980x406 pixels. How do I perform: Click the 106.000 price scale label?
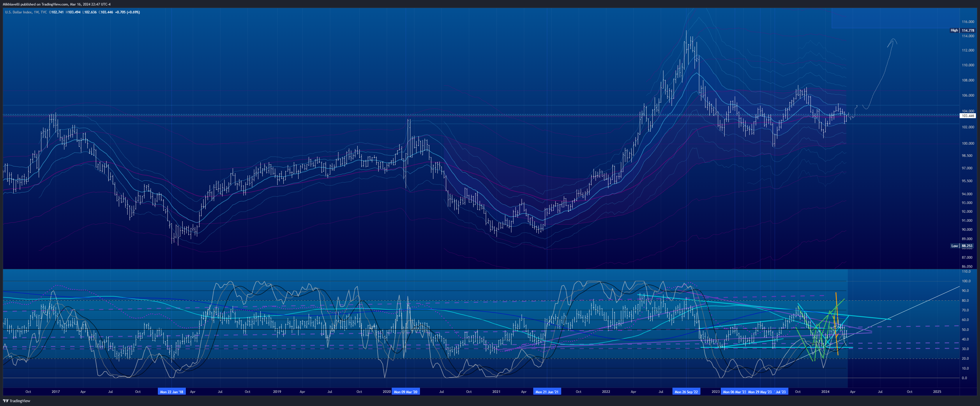point(968,95)
